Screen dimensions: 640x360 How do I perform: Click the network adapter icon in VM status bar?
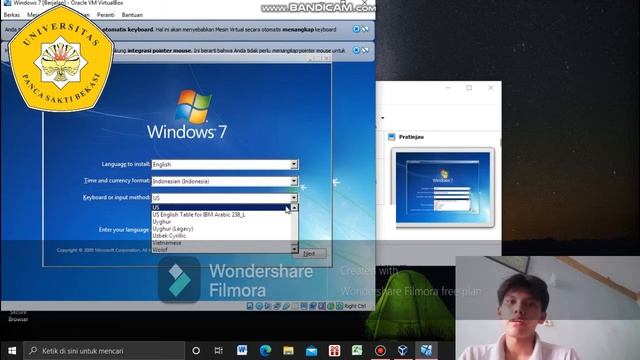pyautogui.click(x=277, y=306)
